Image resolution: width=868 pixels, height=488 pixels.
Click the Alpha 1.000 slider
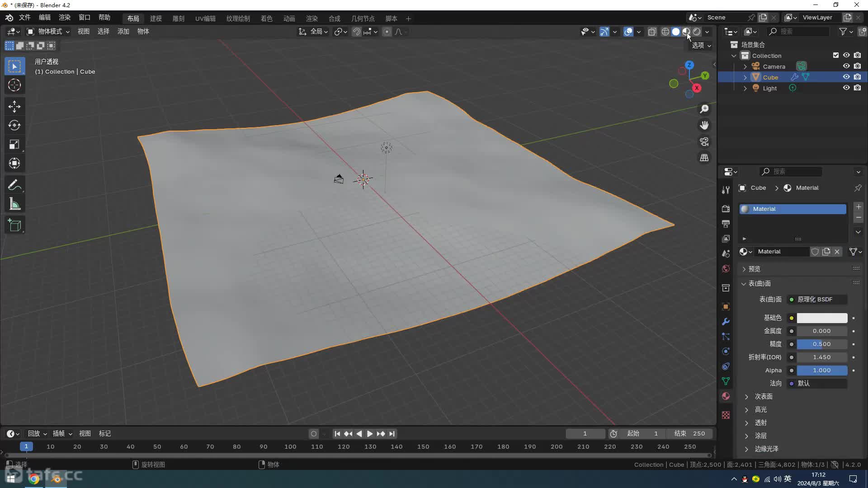(x=822, y=371)
